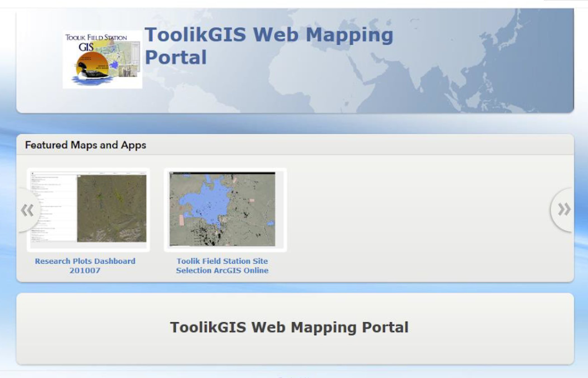Click the "Featured Maps and Apps" header
Viewport: 588px width, 378px height.
coord(85,145)
